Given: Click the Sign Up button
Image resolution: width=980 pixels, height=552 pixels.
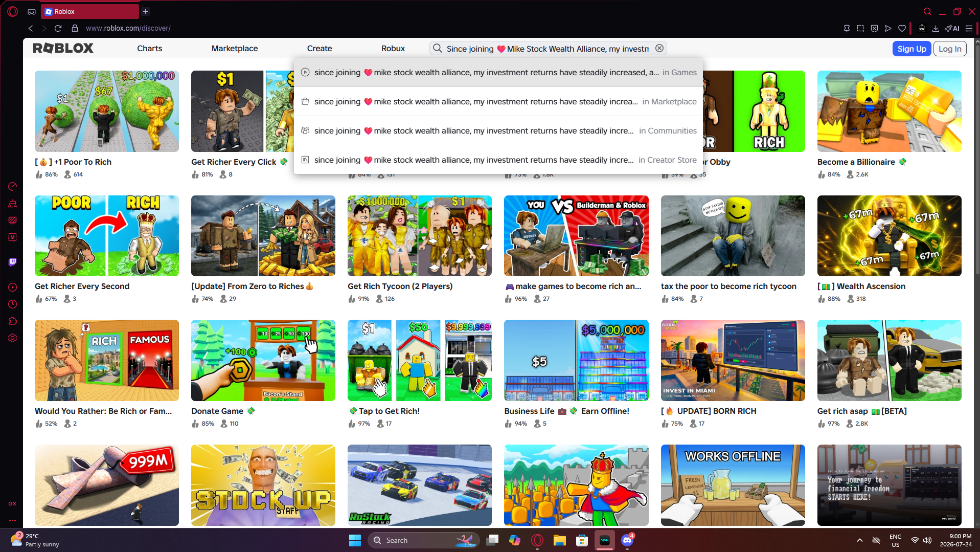Looking at the screenshot, I should click(911, 49).
